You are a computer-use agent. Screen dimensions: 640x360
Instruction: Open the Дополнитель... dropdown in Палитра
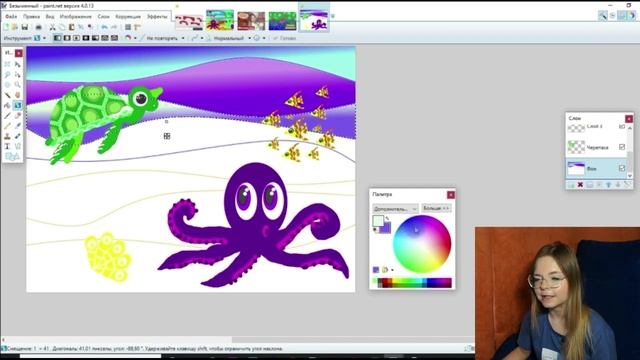395,209
